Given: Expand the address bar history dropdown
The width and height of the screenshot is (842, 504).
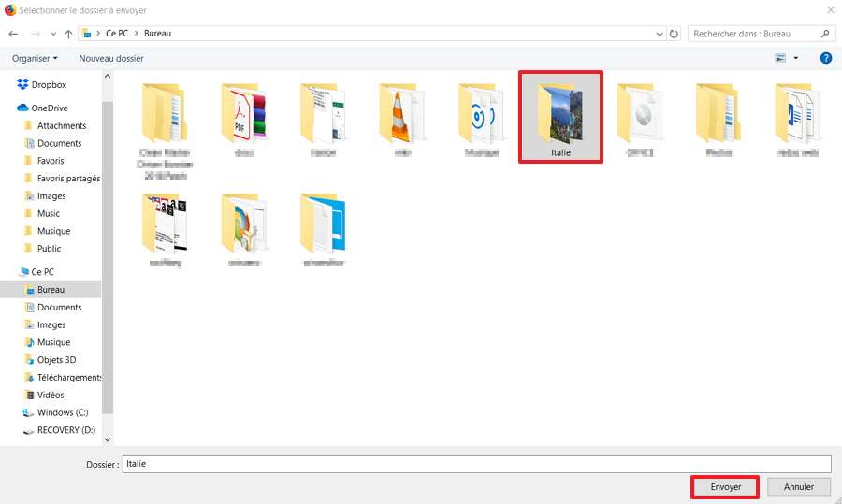Looking at the screenshot, I should pos(659,34).
